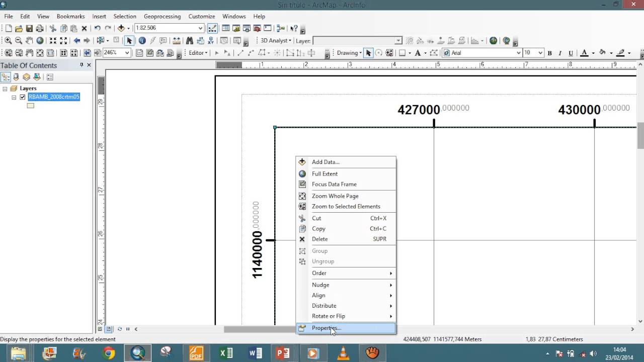Viewport: 644px width, 362px height.
Task: Click the Add Data toolbar icon
Action: click(121, 29)
